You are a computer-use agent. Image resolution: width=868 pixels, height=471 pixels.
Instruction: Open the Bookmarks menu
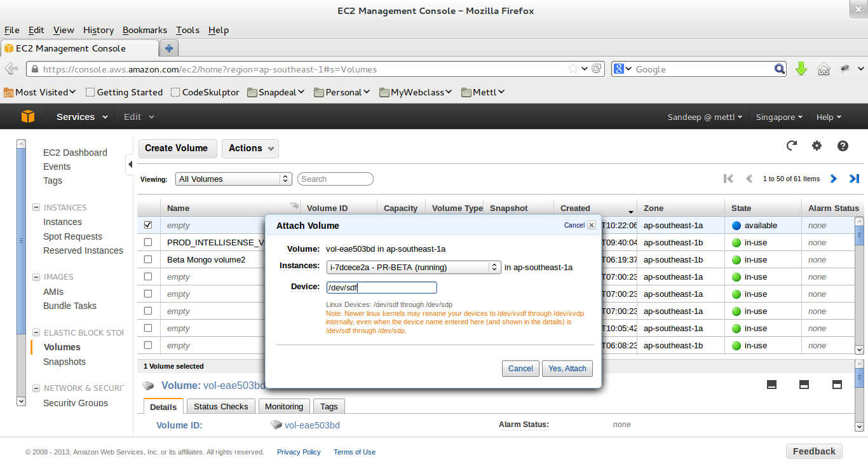click(x=144, y=30)
